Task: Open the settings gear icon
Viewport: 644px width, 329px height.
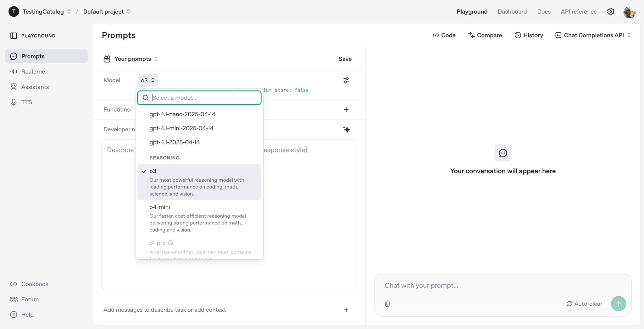Action: pyautogui.click(x=611, y=12)
